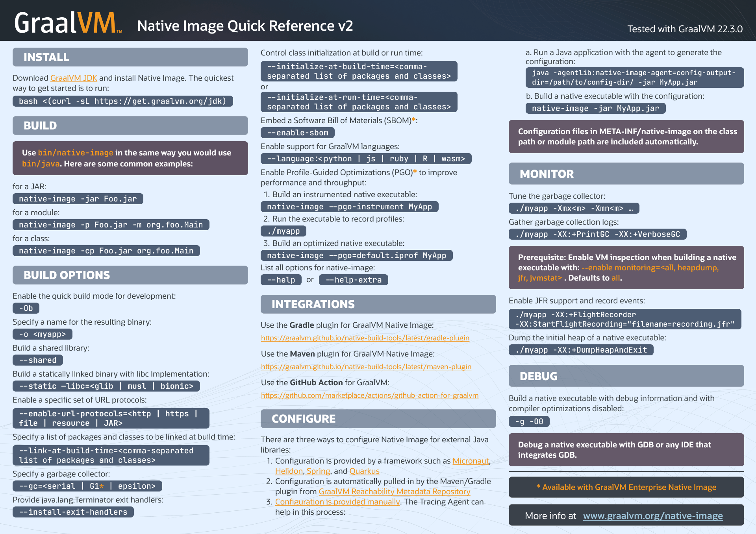
Task: Click the BUILD OPTIONS section header
Action: pos(130,275)
